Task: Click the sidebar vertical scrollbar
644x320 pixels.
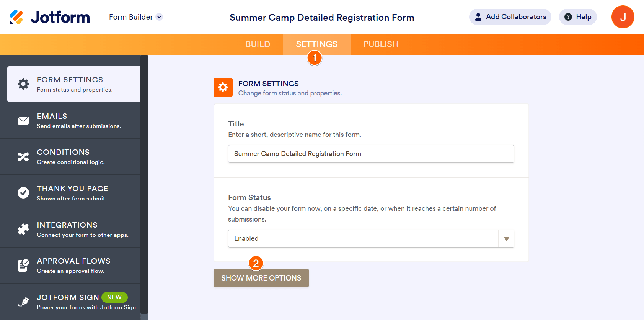Action: tap(144, 184)
